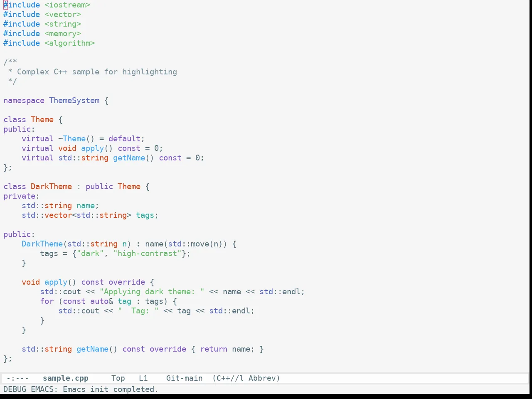This screenshot has width=532, height=399.
Task: Click the member variable 'name;' declaration
Action: coord(88,206)
